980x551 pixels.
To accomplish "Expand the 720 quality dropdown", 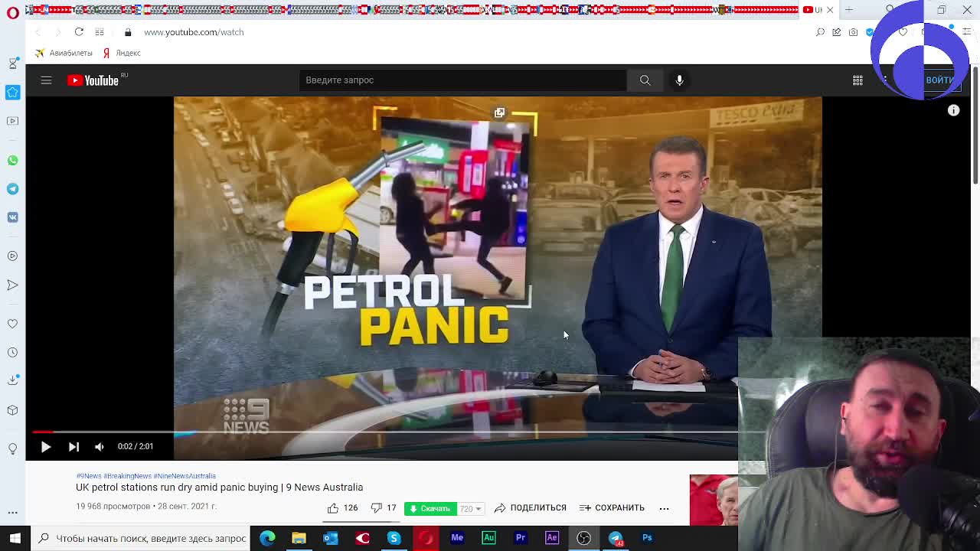I will point(470,509).
